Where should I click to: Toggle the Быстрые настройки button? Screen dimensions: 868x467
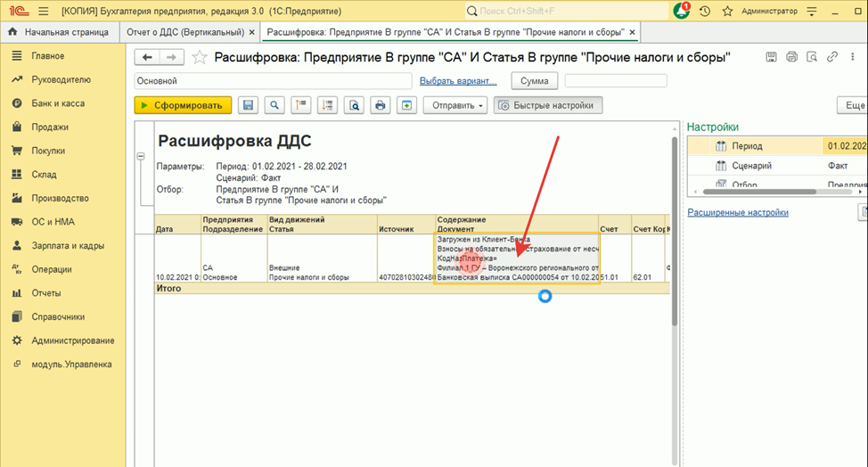click(548, 105)
